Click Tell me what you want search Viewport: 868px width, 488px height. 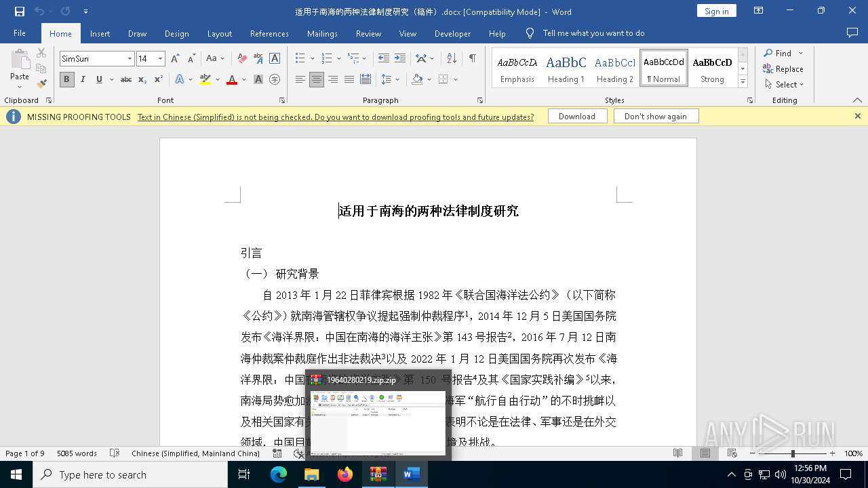[593, 33]
